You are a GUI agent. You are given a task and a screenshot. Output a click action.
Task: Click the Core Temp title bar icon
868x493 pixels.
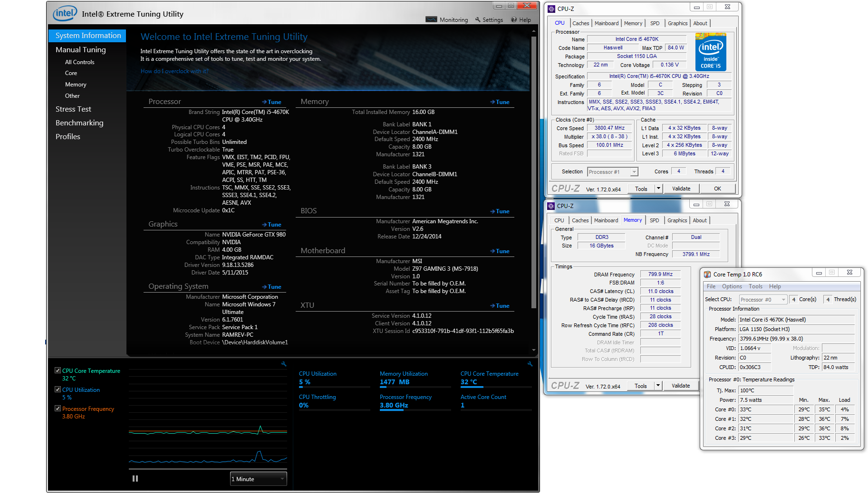coord(707,274)
